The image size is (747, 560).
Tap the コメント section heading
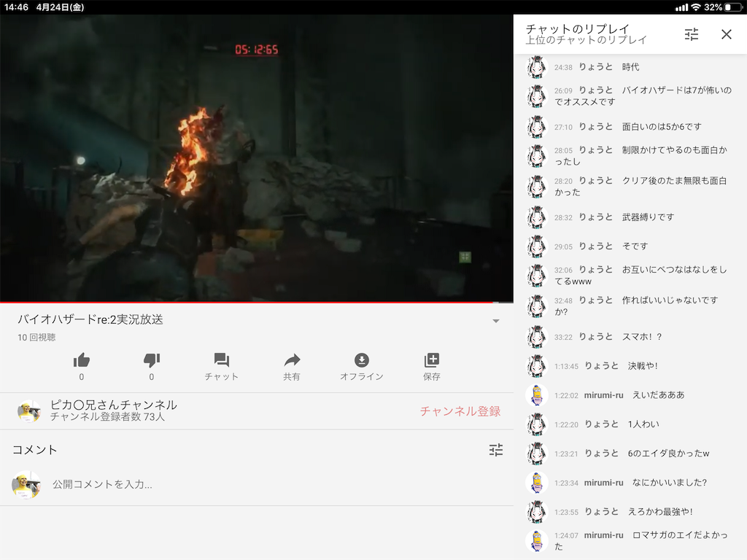(x=35, y=450)
